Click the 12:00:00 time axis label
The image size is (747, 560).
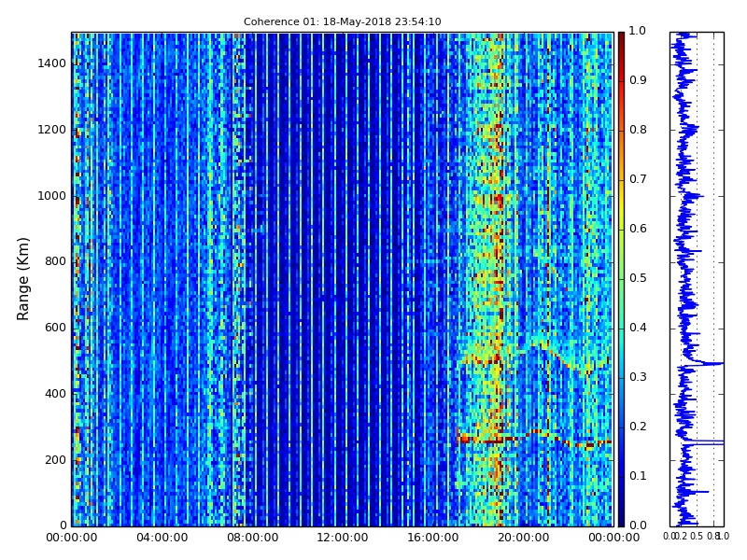click(x=342, y=538)
